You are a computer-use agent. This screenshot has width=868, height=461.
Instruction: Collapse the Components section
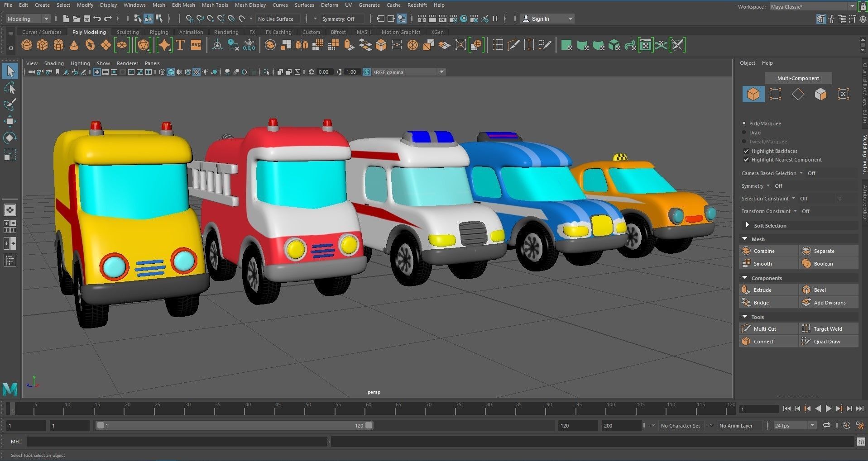[799, 278]
